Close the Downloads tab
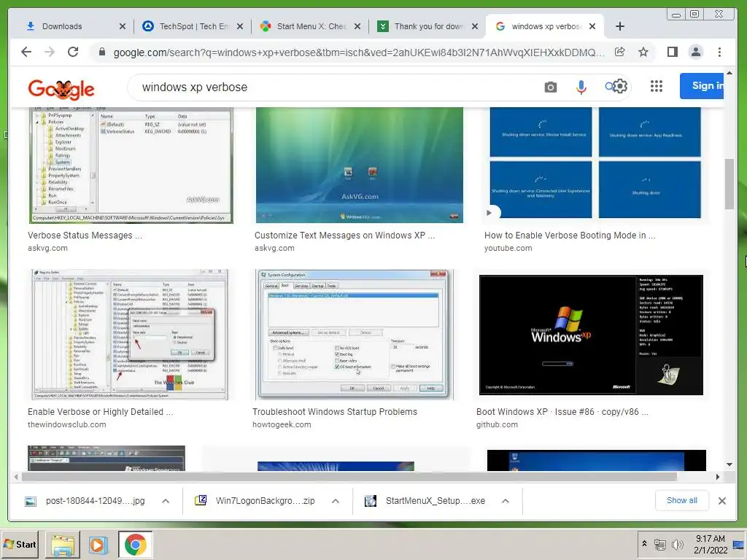 (123, 26)
